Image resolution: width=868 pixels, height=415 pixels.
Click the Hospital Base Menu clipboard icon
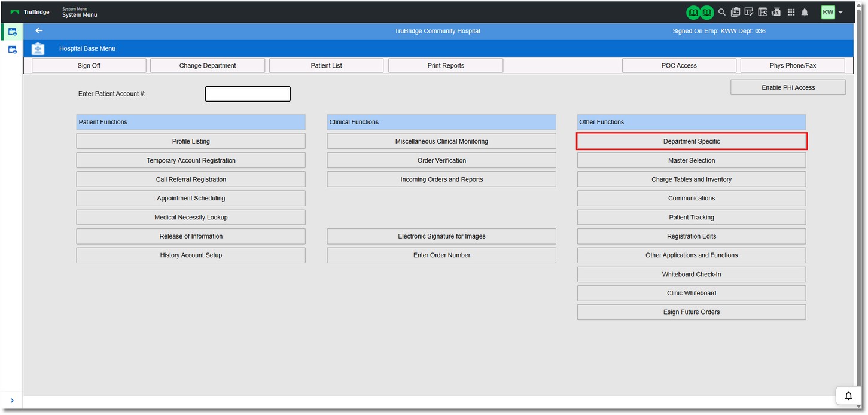coord(38,48)
